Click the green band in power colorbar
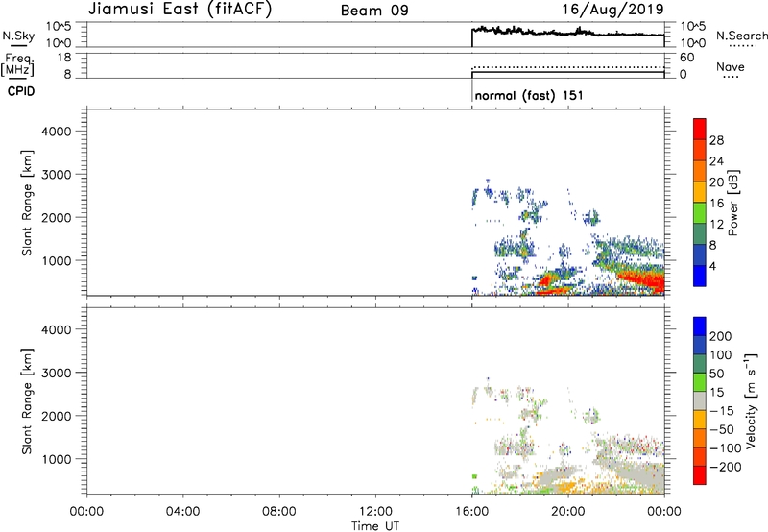This screenshot has height=532, width=768. click(x=700, y=212)
